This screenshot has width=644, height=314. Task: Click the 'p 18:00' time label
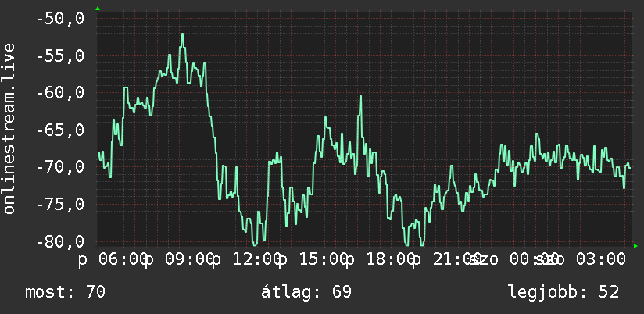[380, 260]
